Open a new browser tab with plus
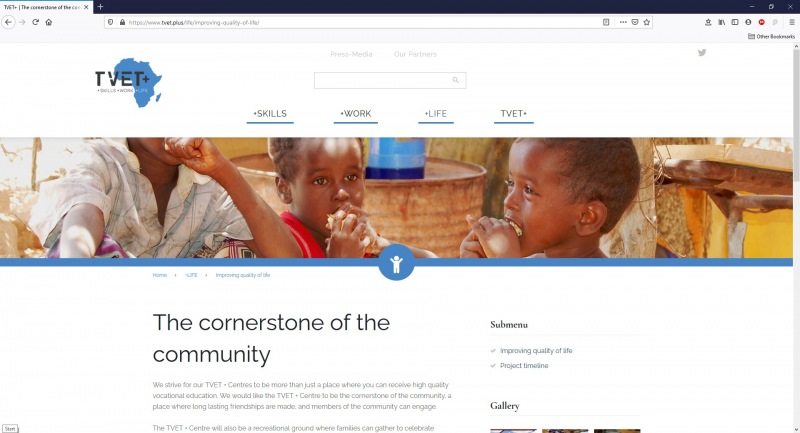Screen dimensions: 800x433 coord(100,7)
